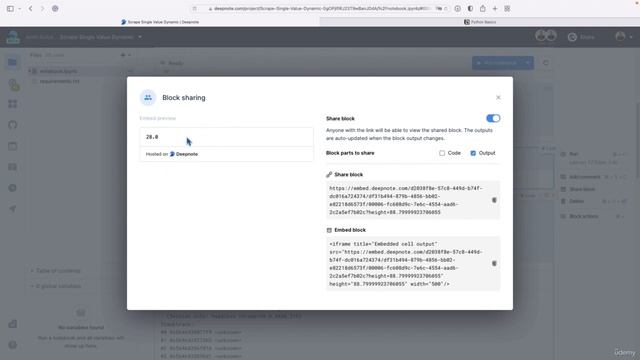Turn off the Share block toggle
Viewport: 640px width, 360px height.
coord(493,118)
